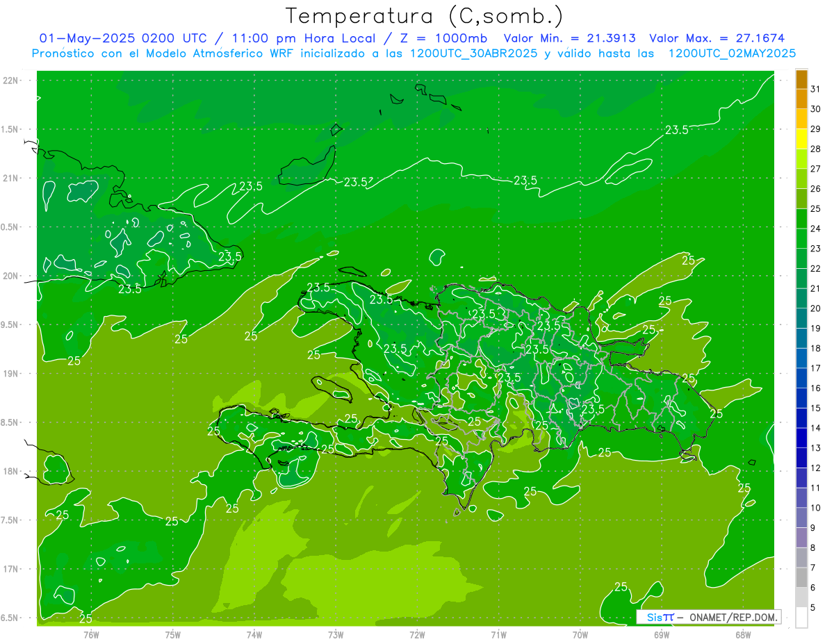Click the 'Pronóstico con el Modelo Atmósferico WRF' text

tap(164, 53)
